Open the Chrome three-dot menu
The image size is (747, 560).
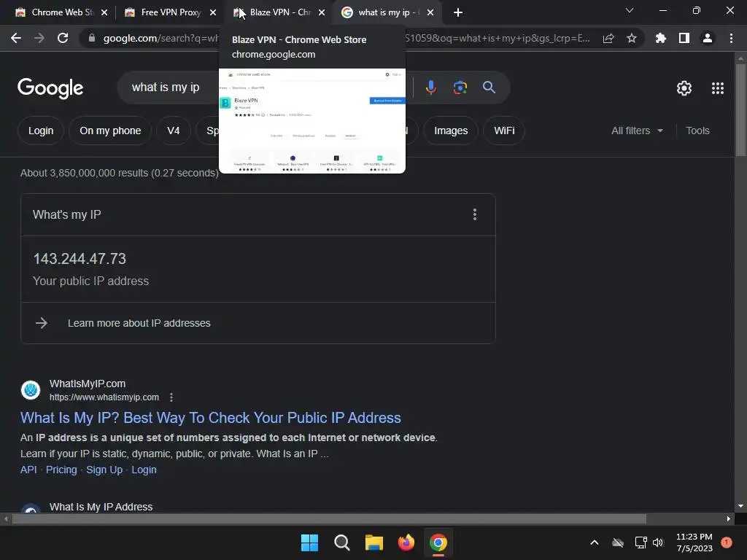(x=731, y=38)
